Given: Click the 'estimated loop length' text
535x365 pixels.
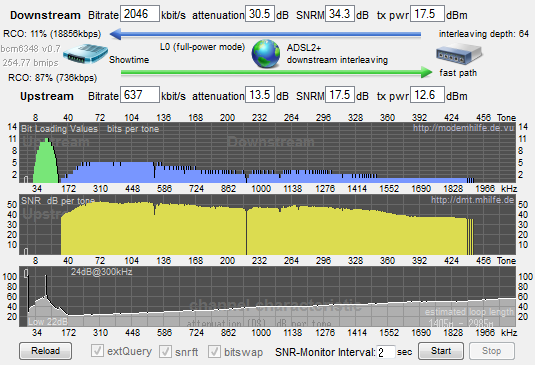Looking at the screenshot, I should (469, 312).
